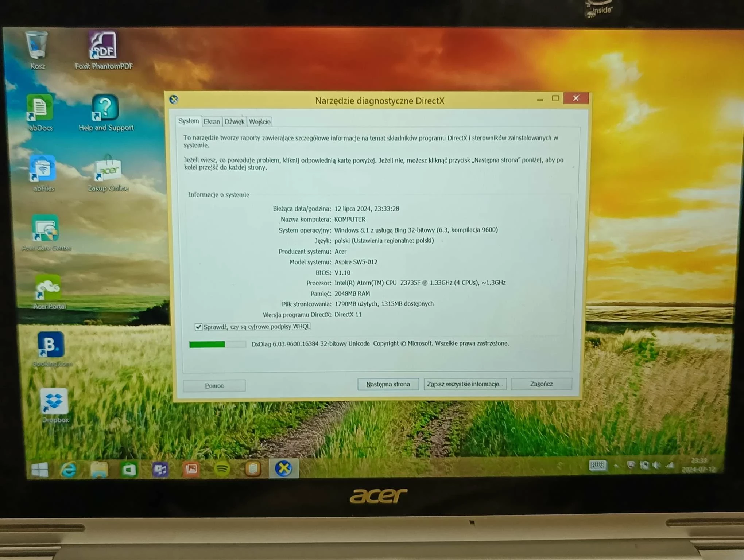Image resolution: width=744 pixels, height=560 pixels.
Task: Switch to the Dźwięk tab
Action: coord(235,122)
